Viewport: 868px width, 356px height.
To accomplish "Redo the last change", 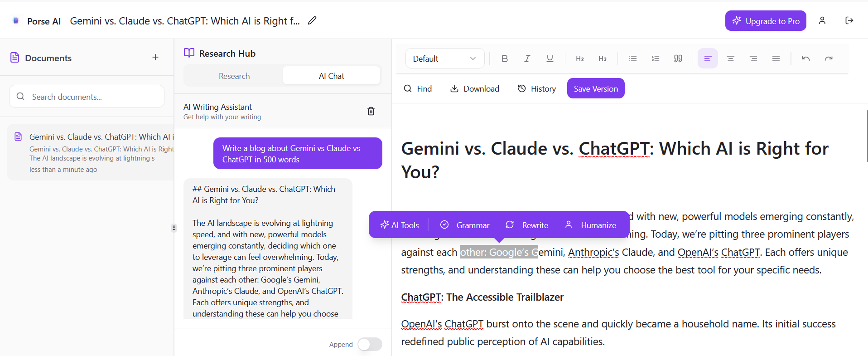I will (829, 59).
